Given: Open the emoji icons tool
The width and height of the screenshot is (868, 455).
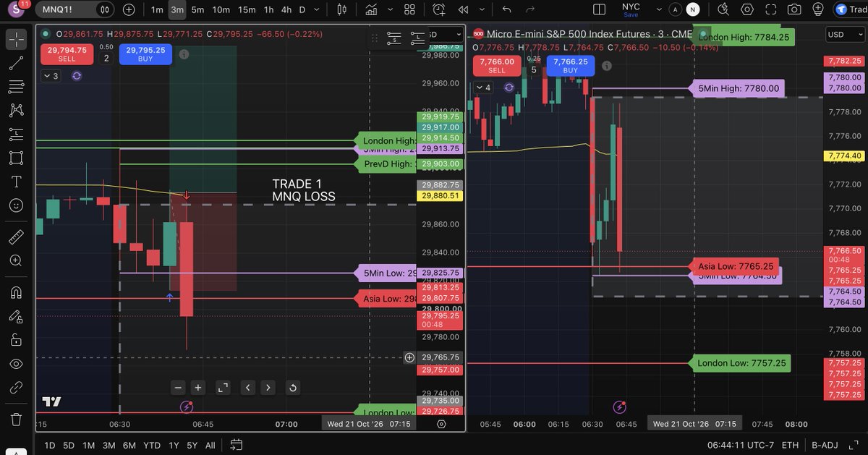Looking at the screenshot, I should point(16,205).
